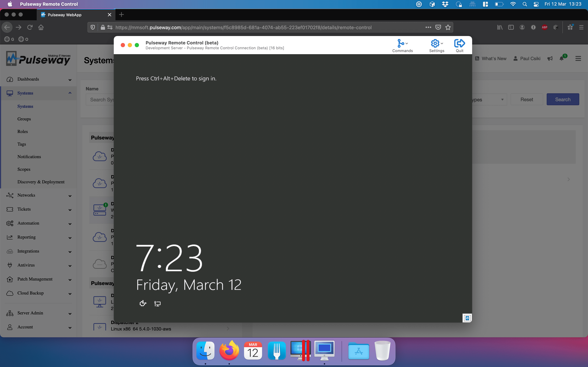
Task: Click the Quit icon to end session
Action: [x=459, y=46]
